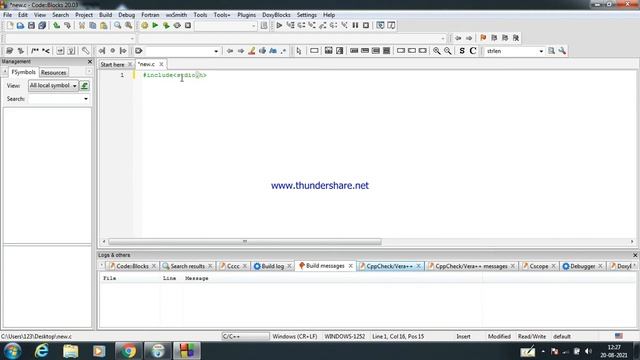
Task: Click the Open file toolbar icon
Action: coord(20,26)
